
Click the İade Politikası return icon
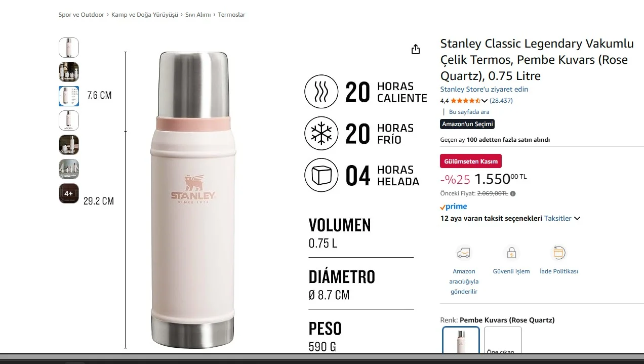(x=558, y=253)
